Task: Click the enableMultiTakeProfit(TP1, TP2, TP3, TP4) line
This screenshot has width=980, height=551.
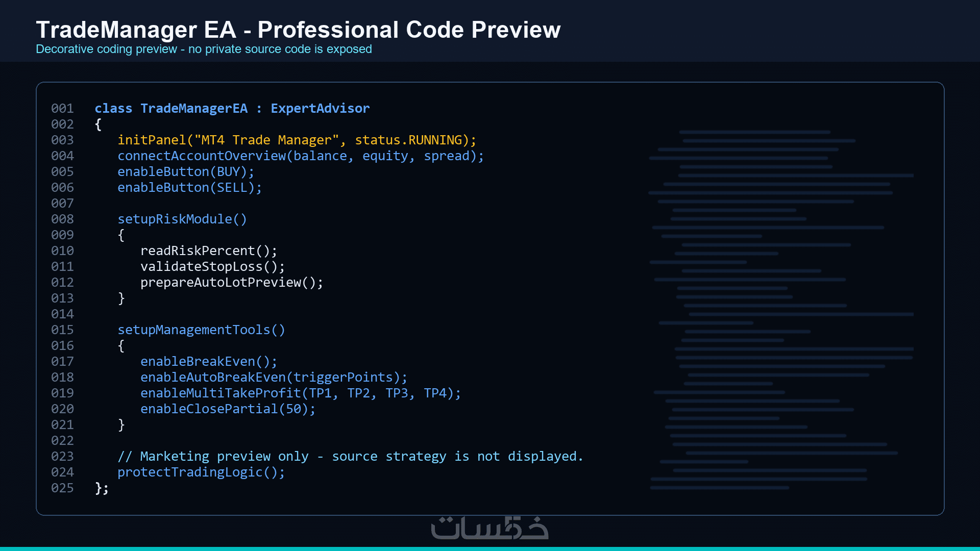Action: pos(301,393)
